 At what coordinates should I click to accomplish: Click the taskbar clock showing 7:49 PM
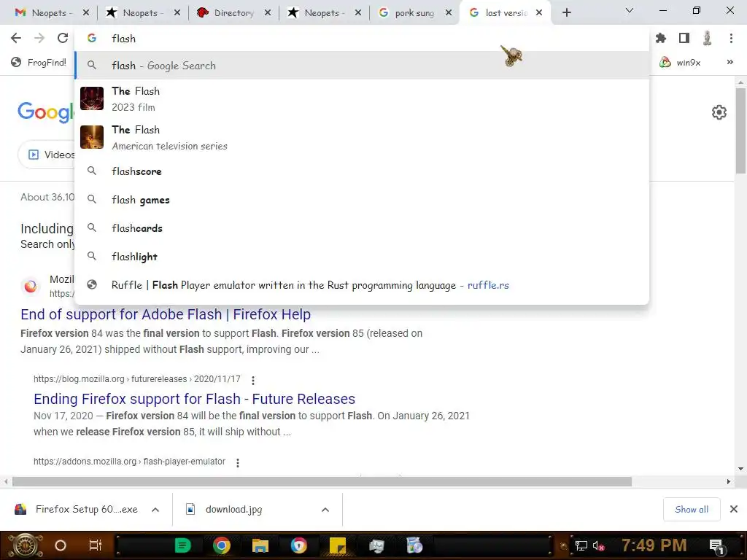tap(654, 545)
